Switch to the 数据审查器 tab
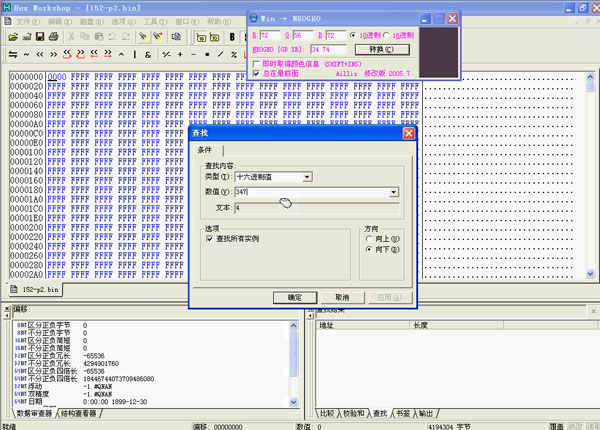Viewport: 600px width, 430px height. (x=34, y=414)
